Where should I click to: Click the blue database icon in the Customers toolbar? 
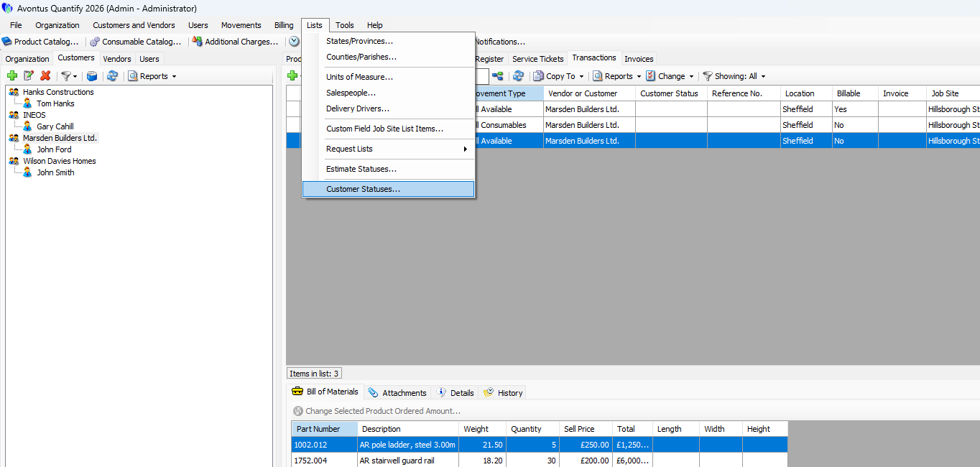92,76
